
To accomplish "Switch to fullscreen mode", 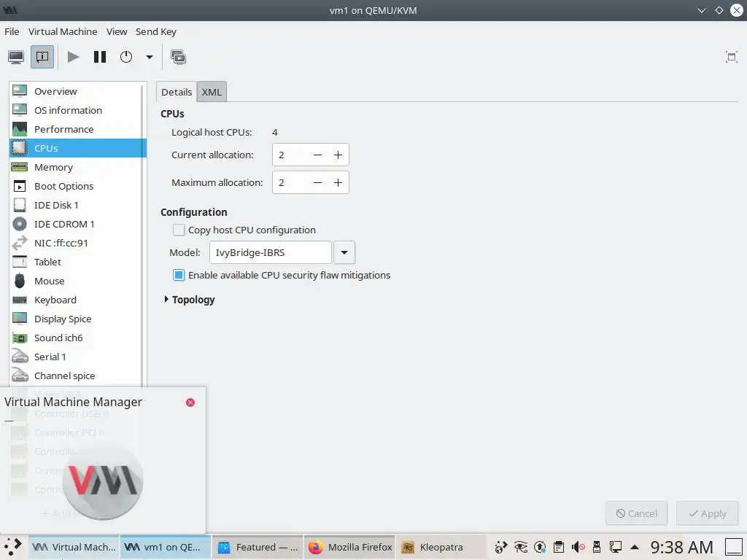I will coord(731,57).
